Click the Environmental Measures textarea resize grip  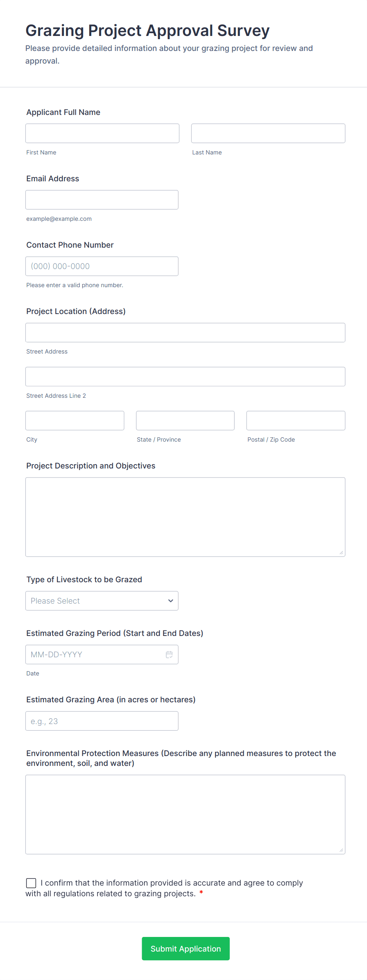(341, 850)
